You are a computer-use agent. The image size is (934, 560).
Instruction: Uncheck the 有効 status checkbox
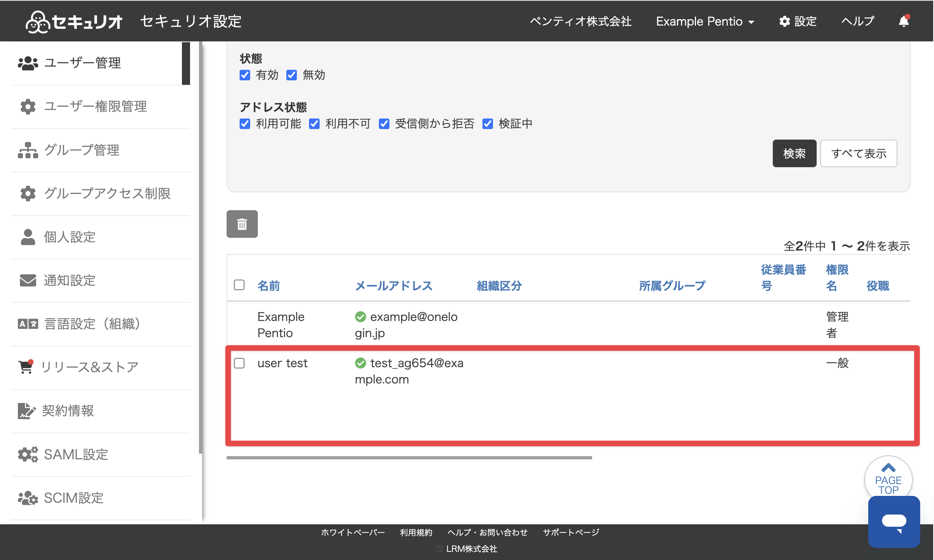click(x=245, y=75)
